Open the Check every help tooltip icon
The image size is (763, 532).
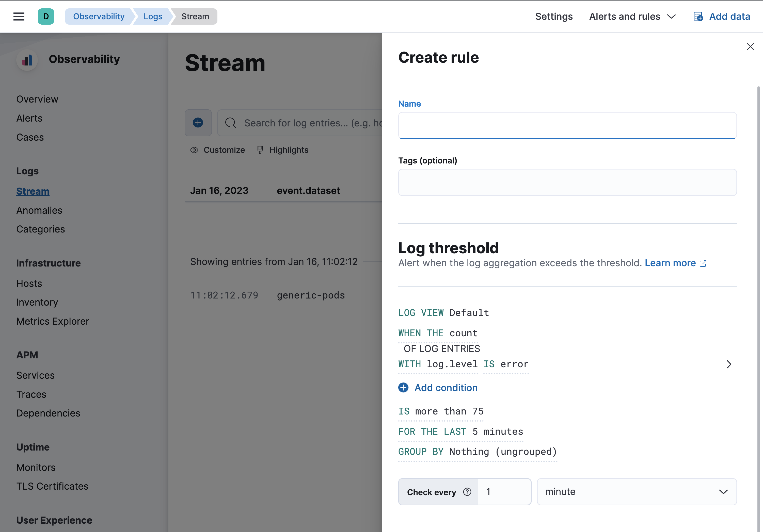(467, 492)
